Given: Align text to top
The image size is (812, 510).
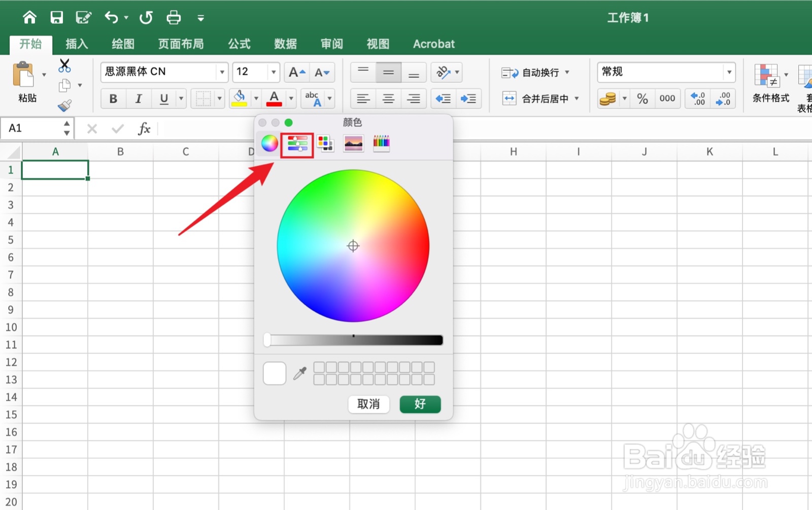Looking at the screenshot, I should click(363, 73).
